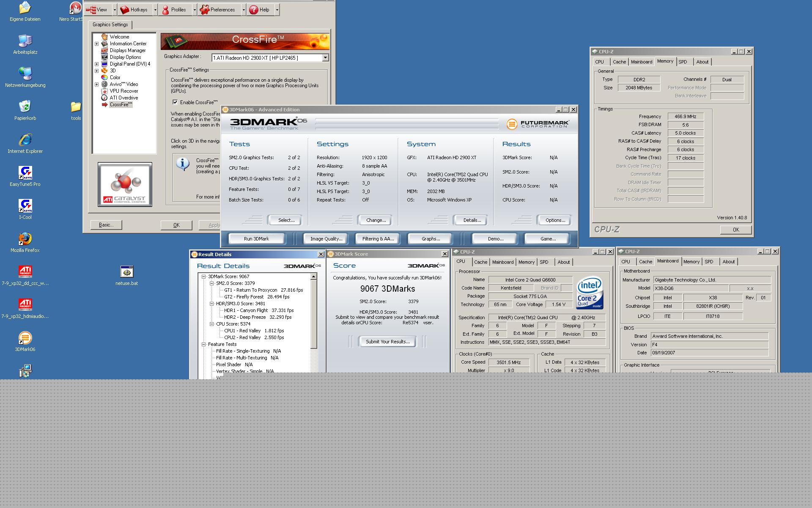Screen dimensions: 812x508
Task: Click Run 3DMark button
Action: tap(256, 239)
